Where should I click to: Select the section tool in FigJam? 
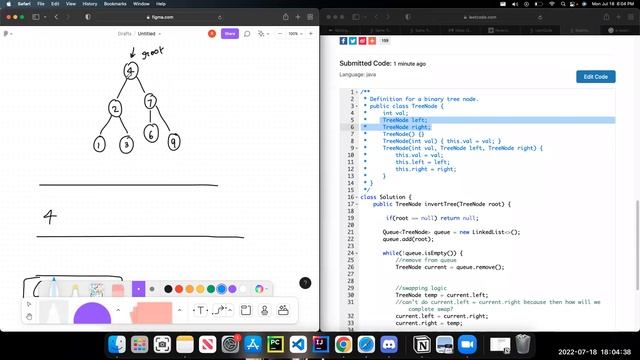246,310
